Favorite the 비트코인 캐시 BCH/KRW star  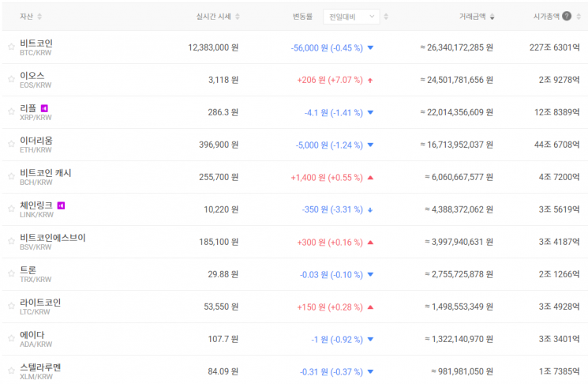tap(11, 176)
